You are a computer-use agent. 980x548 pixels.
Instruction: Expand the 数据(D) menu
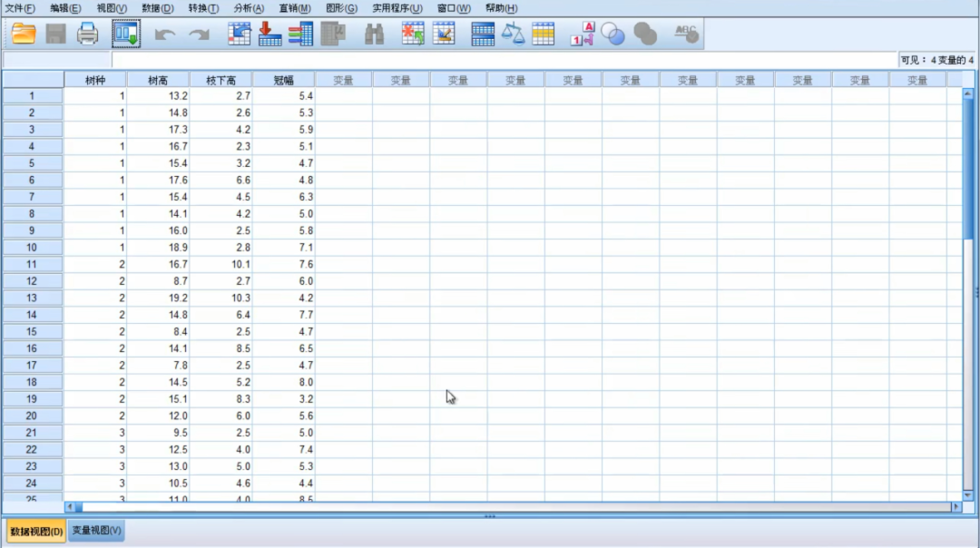click(158, 8)
